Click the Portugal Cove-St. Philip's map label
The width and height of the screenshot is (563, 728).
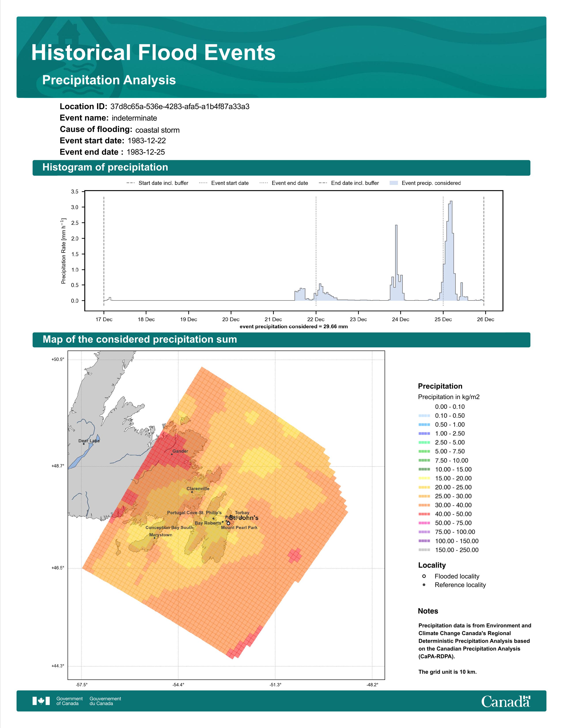[195, 513]
